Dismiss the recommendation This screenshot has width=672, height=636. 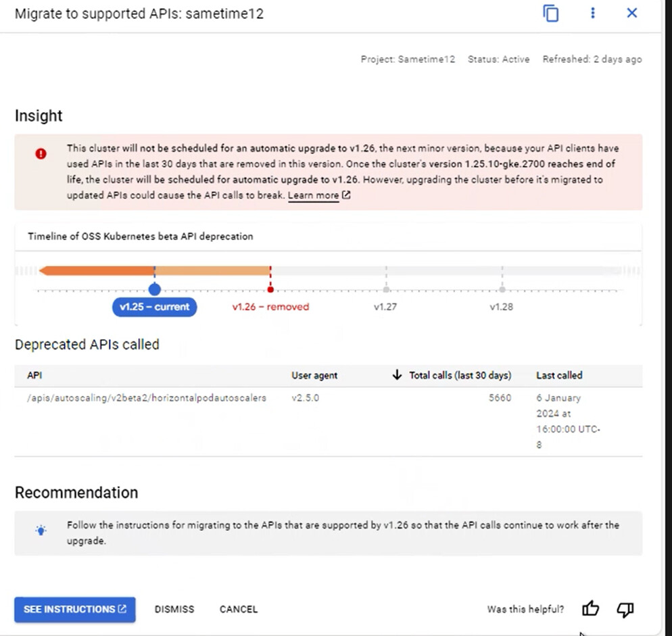tap(174, 610)
